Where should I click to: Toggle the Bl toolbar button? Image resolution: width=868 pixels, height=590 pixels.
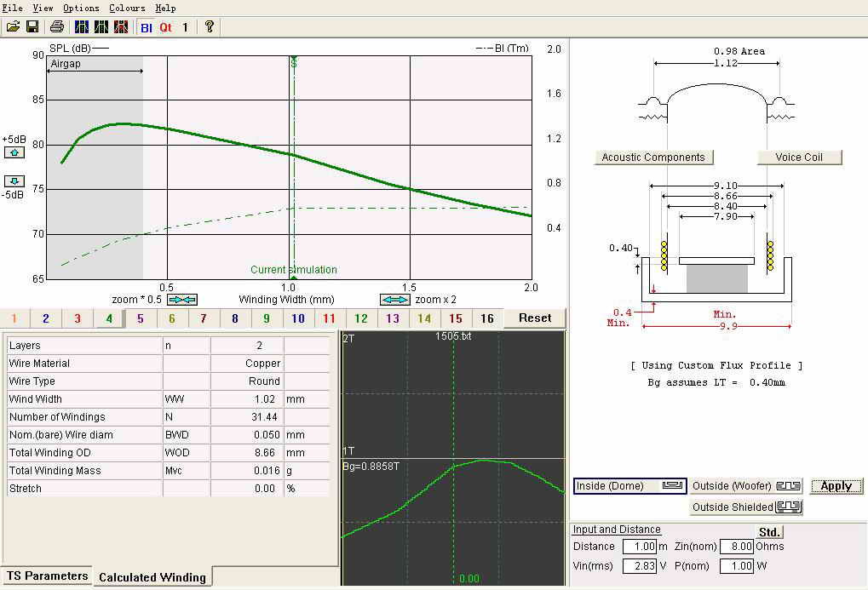point(147,27)
